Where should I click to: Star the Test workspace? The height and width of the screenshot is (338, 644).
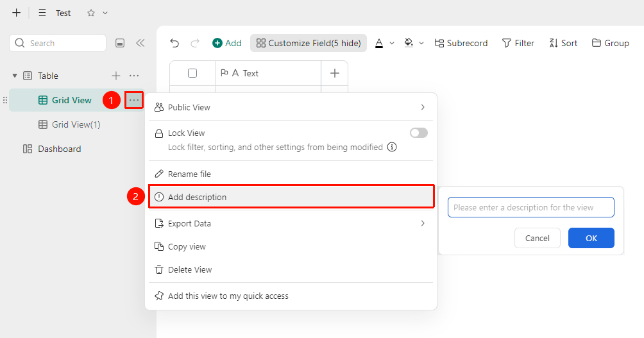(91, 13)
